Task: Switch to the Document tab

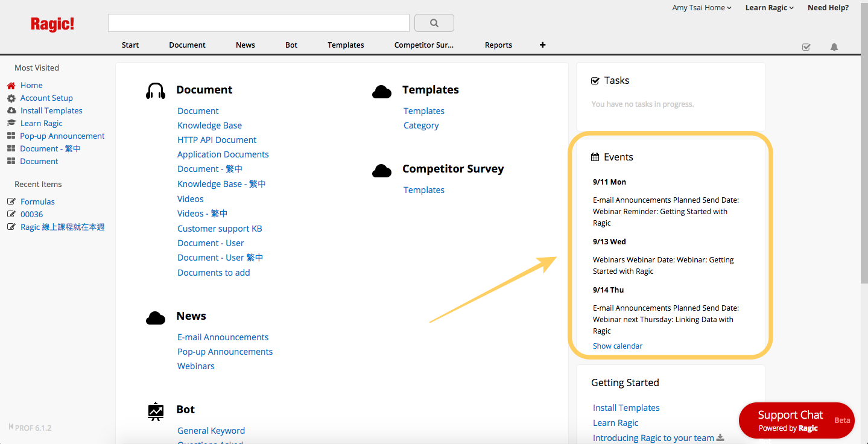Action: tap(187, 45)
